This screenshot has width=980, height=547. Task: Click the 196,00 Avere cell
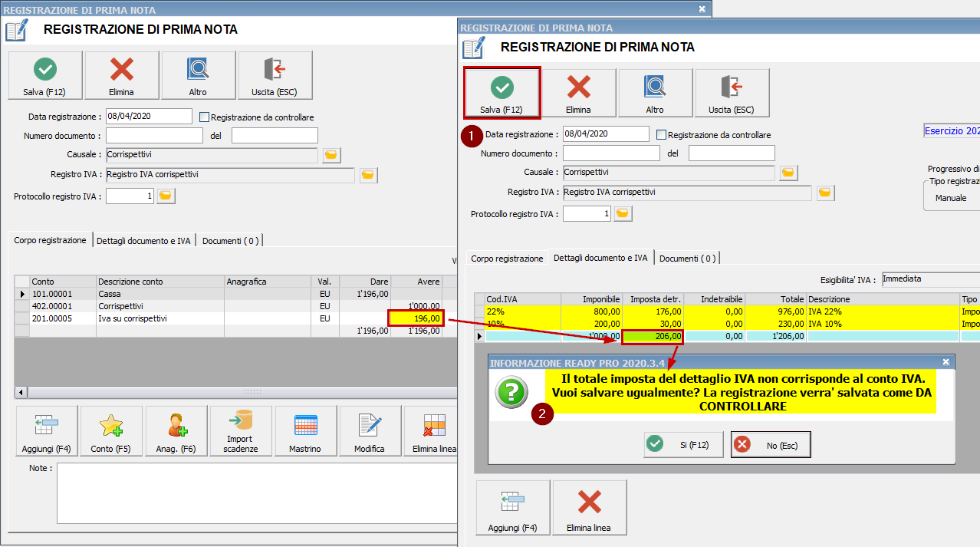click(416, 318)
